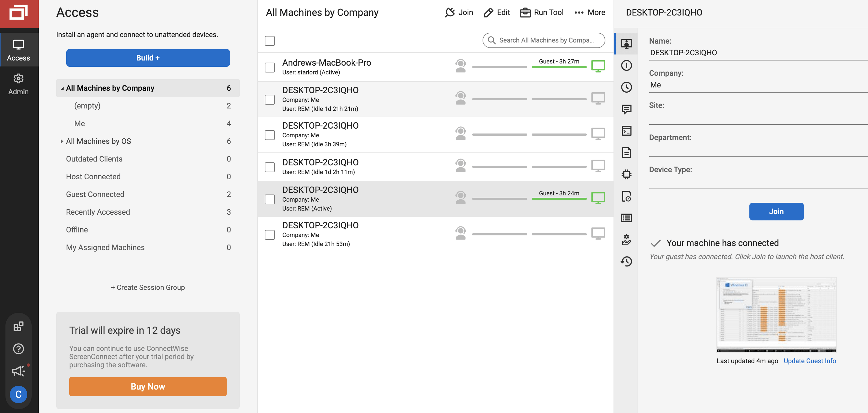
Task: Open the help question mark icon
Action: pos(18,349)
